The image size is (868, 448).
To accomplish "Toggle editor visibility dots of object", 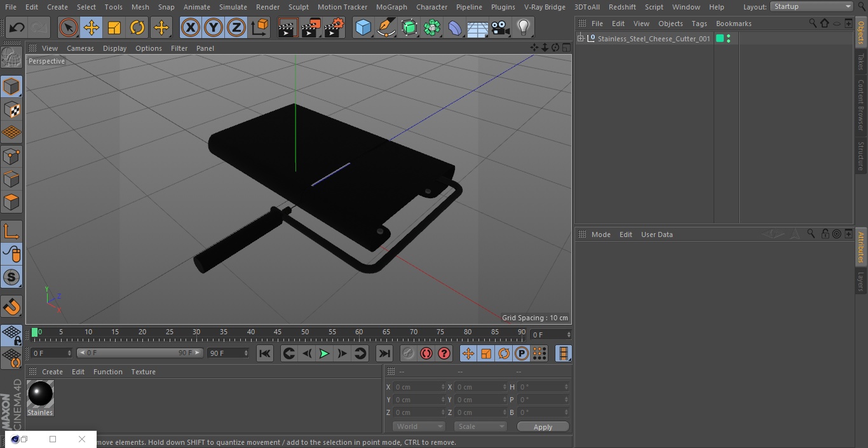I will click(x=728, y=39).
